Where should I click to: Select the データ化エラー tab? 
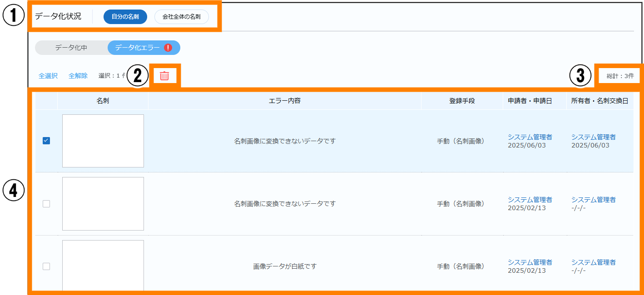pos(137,48)
